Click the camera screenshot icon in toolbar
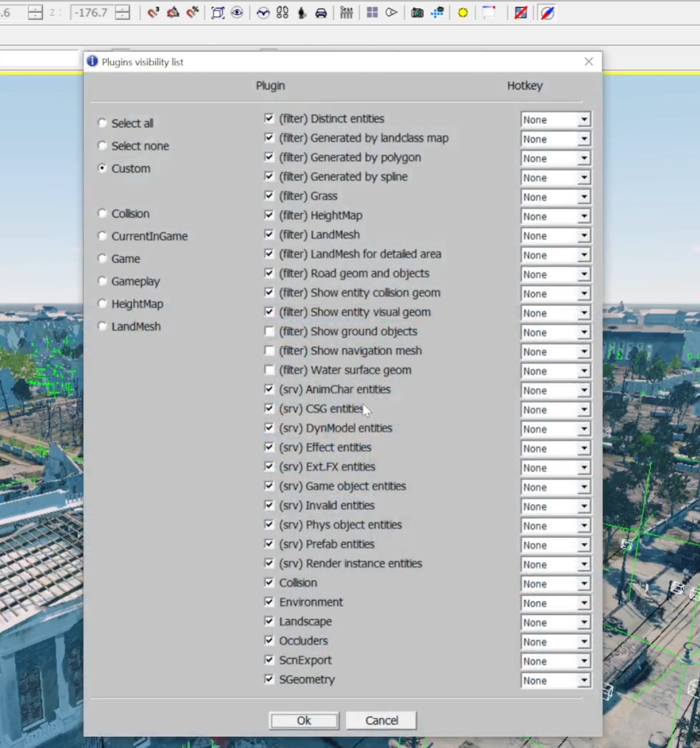700x748 pixels. pyautogui.click(x=417, y=13)
